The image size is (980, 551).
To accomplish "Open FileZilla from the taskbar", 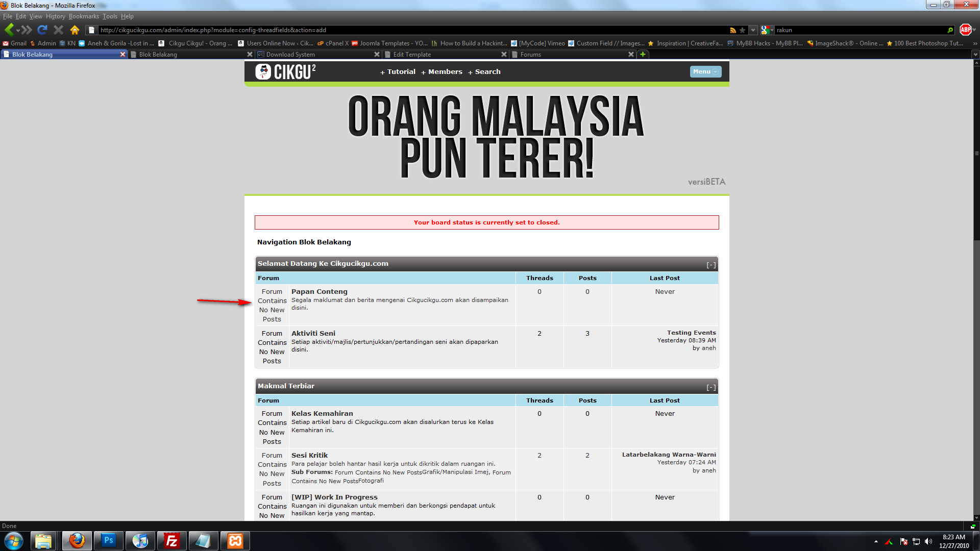I will point(172,540).
